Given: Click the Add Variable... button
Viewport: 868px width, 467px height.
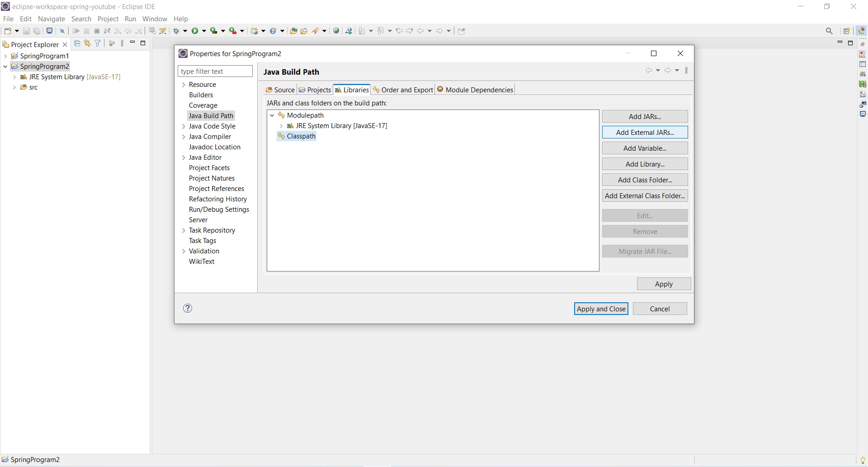Looking at the screenshot, I should coord(645,148).
